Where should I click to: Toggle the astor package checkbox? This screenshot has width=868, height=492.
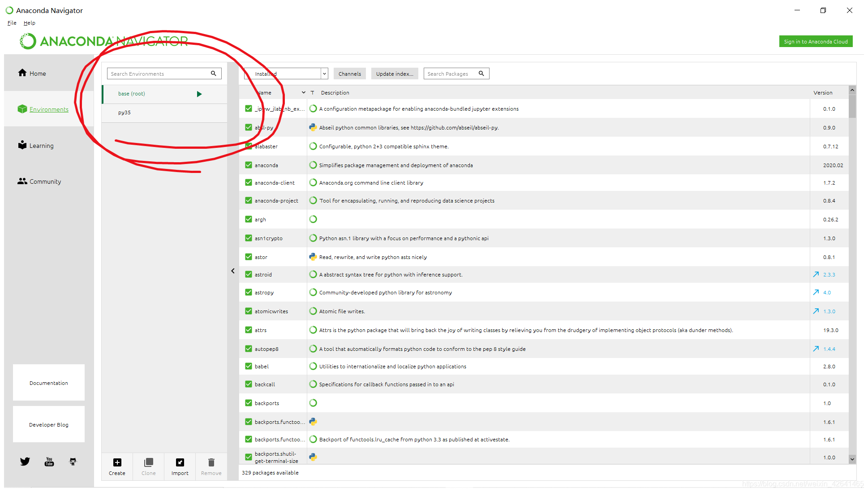pyautogui.click(x=249, y=257)
